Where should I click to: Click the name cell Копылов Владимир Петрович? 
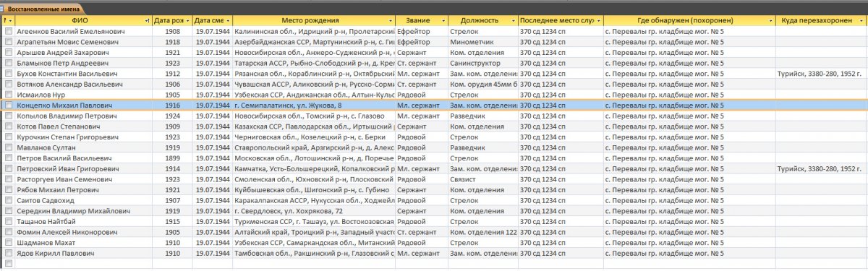[x=84, y=116]
